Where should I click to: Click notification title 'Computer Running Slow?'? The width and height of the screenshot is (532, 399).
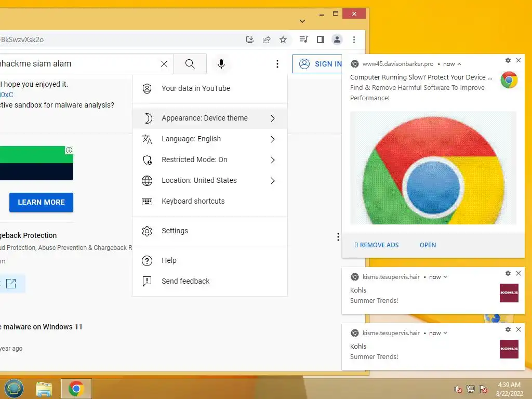421,77
